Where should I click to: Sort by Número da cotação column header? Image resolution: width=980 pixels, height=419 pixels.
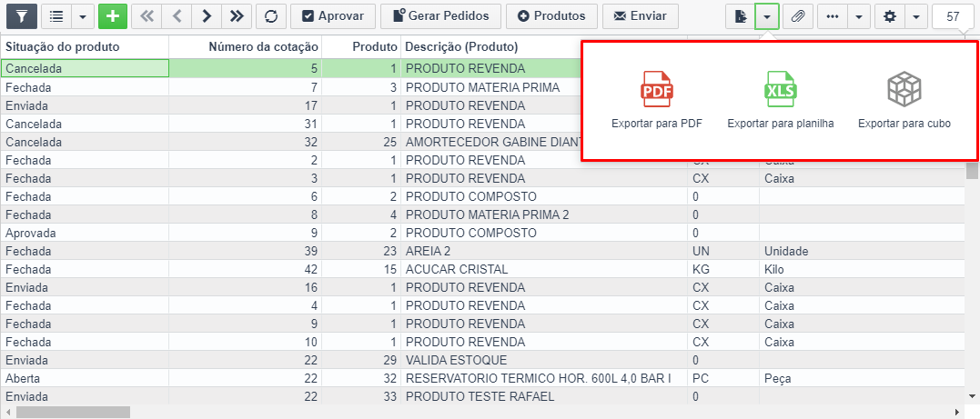pos(263,46)
